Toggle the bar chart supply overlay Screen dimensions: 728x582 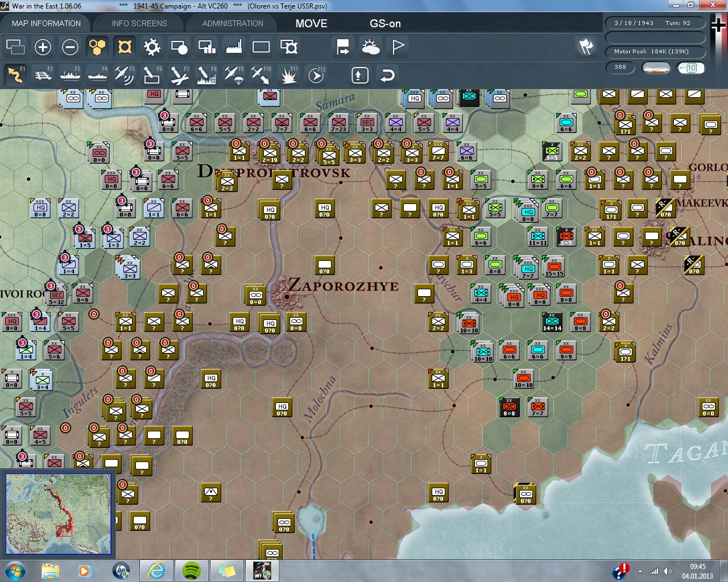(206, 47)
